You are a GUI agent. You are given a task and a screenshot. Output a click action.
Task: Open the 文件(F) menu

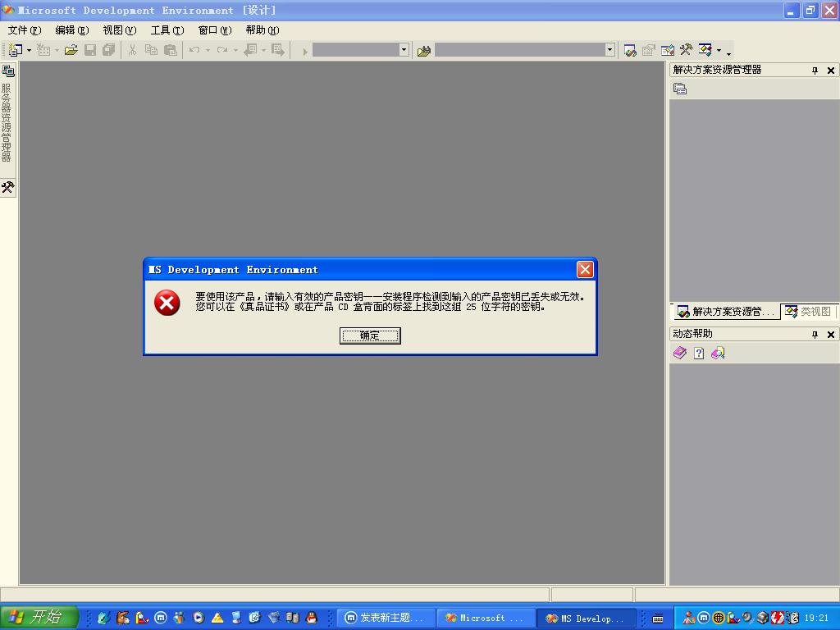pos(24,30)
